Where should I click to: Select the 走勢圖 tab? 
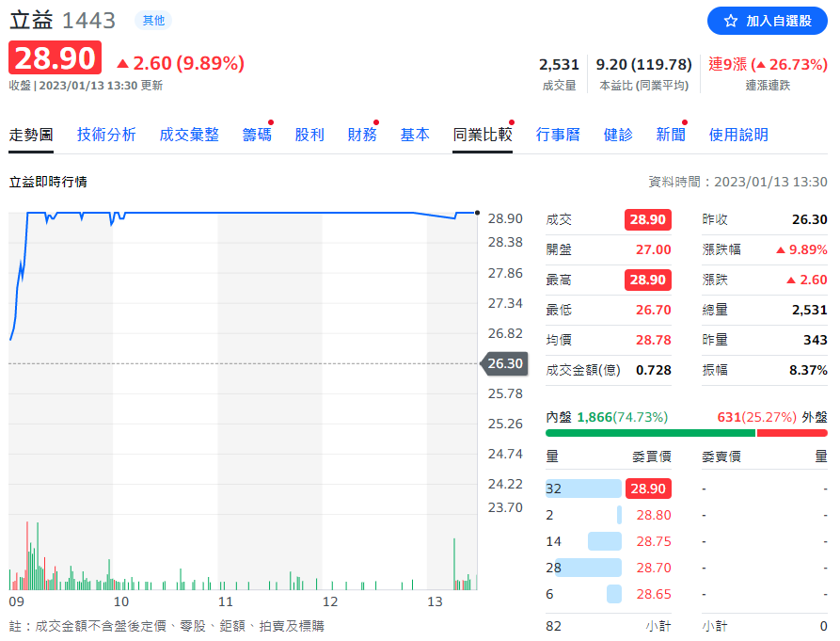[x=31, y=135]
